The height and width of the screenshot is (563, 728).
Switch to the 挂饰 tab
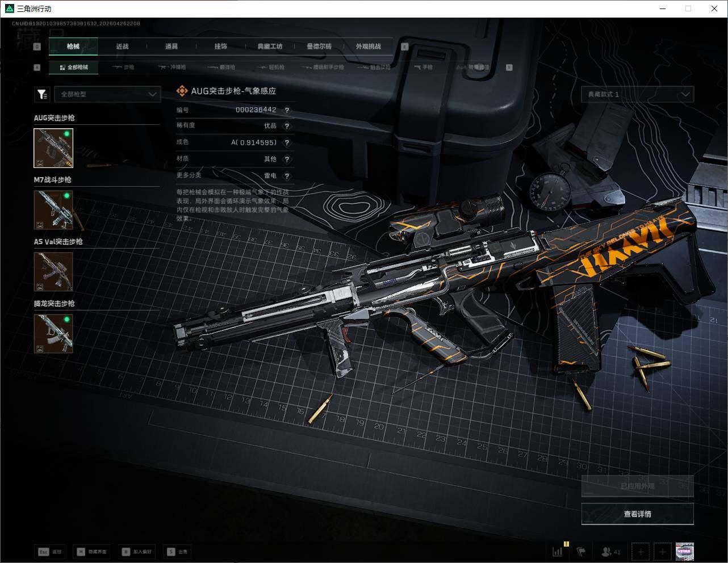[221, 47]
